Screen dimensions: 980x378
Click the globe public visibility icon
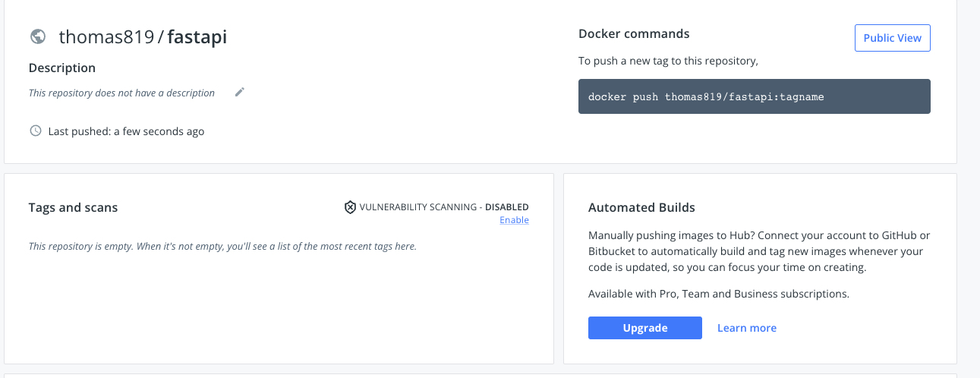38,36
